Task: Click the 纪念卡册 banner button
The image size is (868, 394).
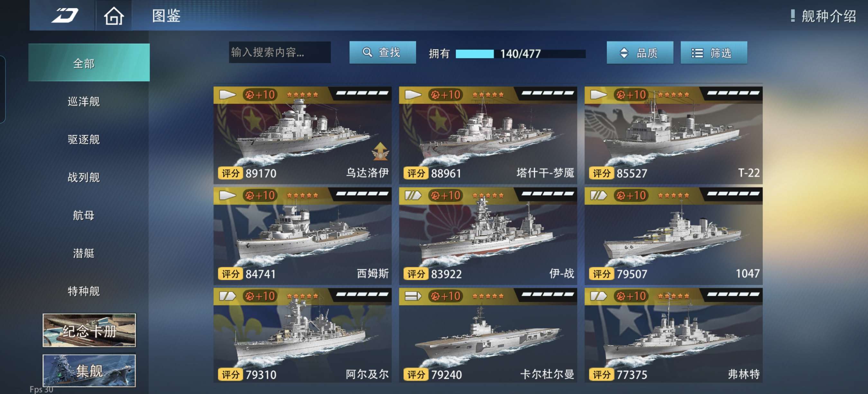Action: 89,330
